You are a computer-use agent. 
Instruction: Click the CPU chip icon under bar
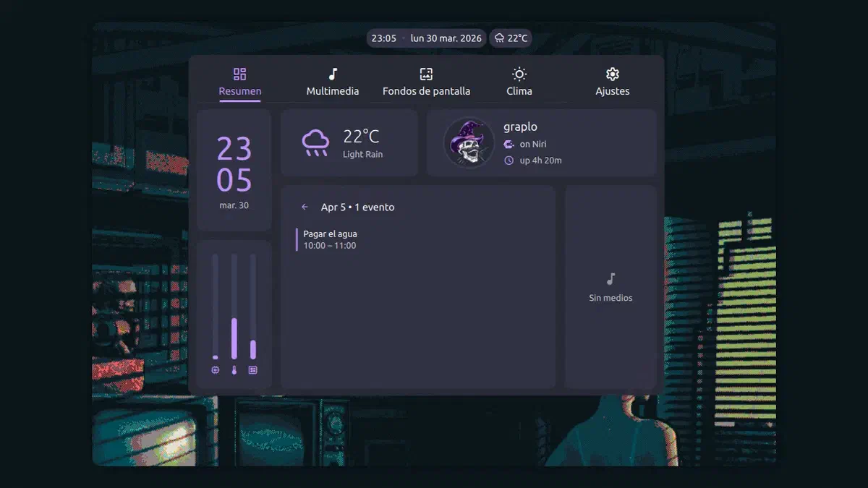coord(215,370)
